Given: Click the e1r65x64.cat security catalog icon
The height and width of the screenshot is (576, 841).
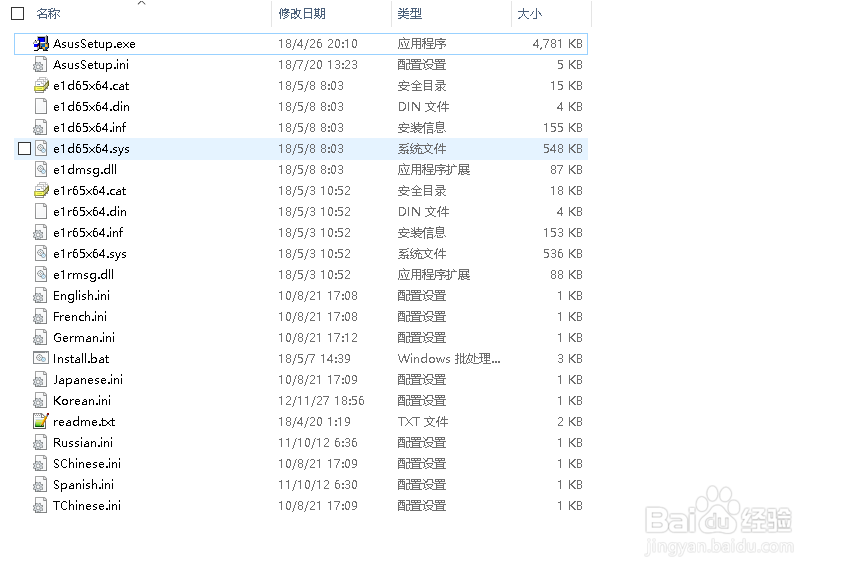Looking at the screenshot, I should point(41,190).
